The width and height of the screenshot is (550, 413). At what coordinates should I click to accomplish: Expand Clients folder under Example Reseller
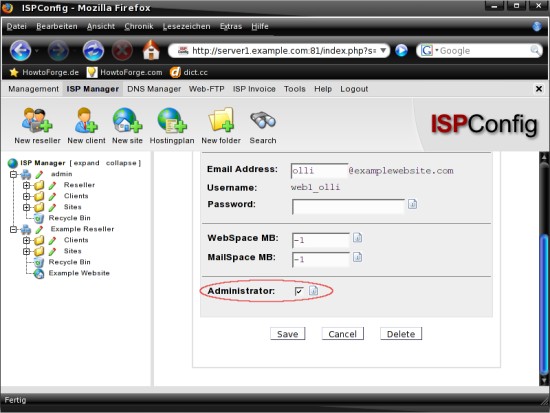(26, 240)
